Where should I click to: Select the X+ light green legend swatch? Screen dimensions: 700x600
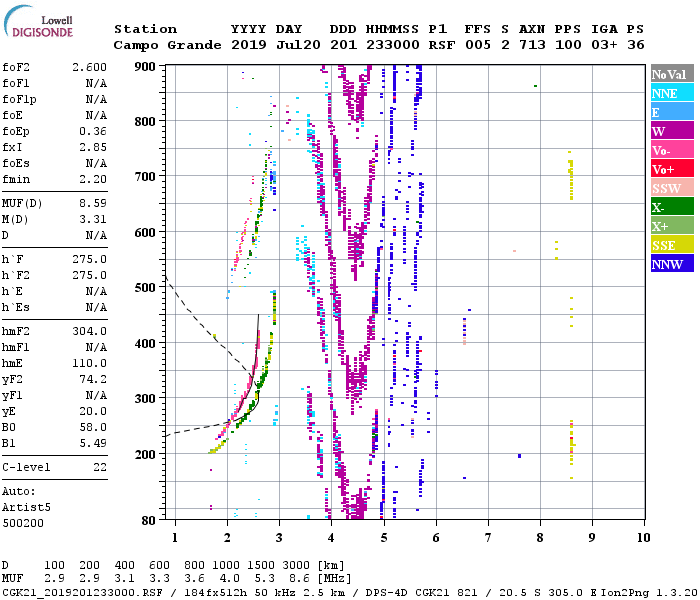coord(672,226)
